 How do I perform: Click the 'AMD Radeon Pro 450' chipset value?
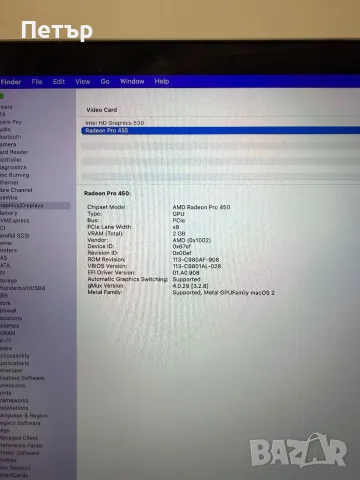(x=201, y=207)
